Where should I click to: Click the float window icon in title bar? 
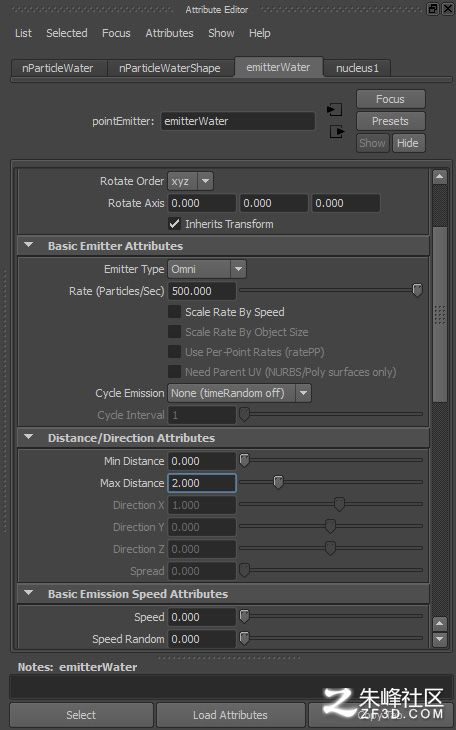433,8
